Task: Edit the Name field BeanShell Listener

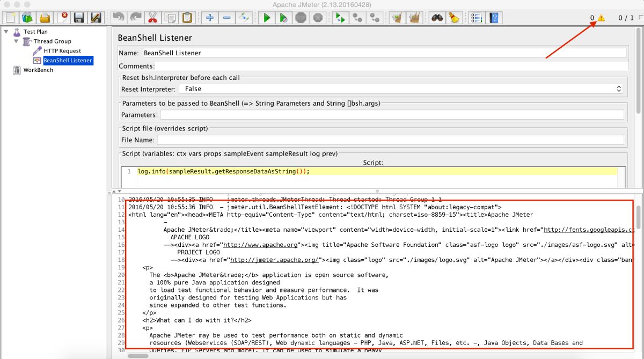Action: 384,53
